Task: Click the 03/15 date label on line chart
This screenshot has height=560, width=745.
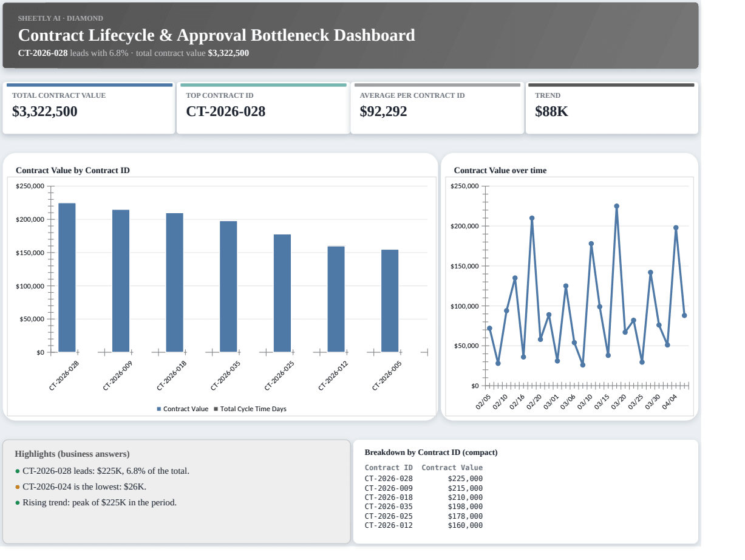Action: pyautogui.click(x=602, y=402)
